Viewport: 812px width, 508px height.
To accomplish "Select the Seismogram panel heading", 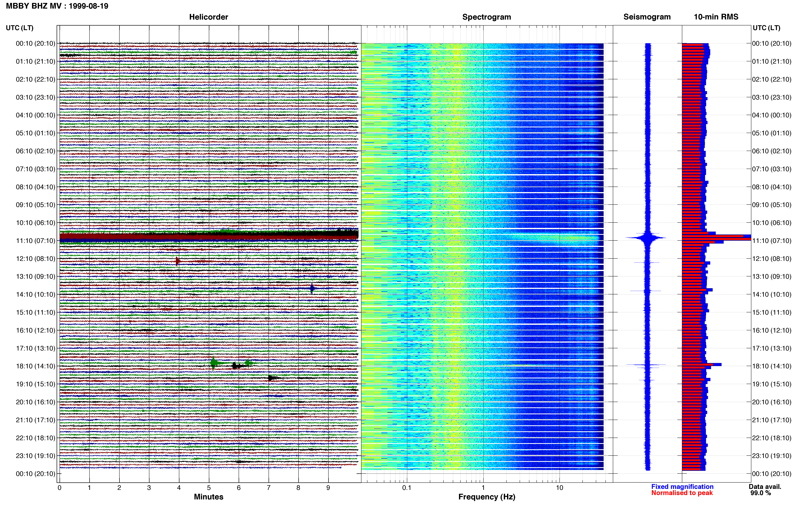I will (647, 17).
